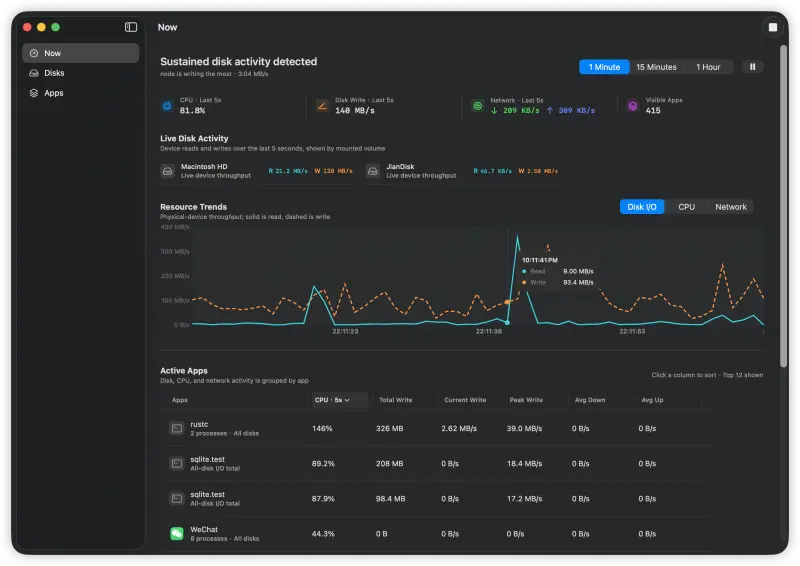This screenshot has height=566, width=800.
Task: Click chart timestamp 22:11:23
Action: click(x=345, y=331)
